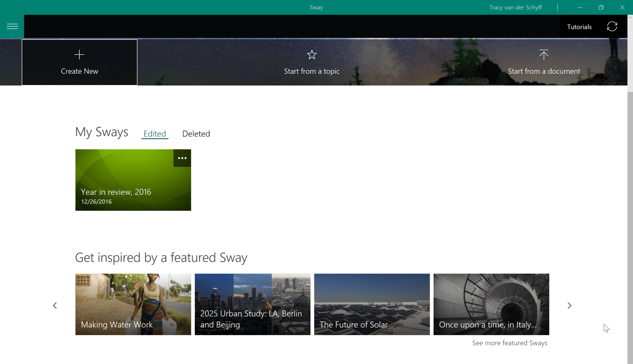Show next featured Sways with right arrow
This screenshot has width=633, height=364.
coord(569,306)
